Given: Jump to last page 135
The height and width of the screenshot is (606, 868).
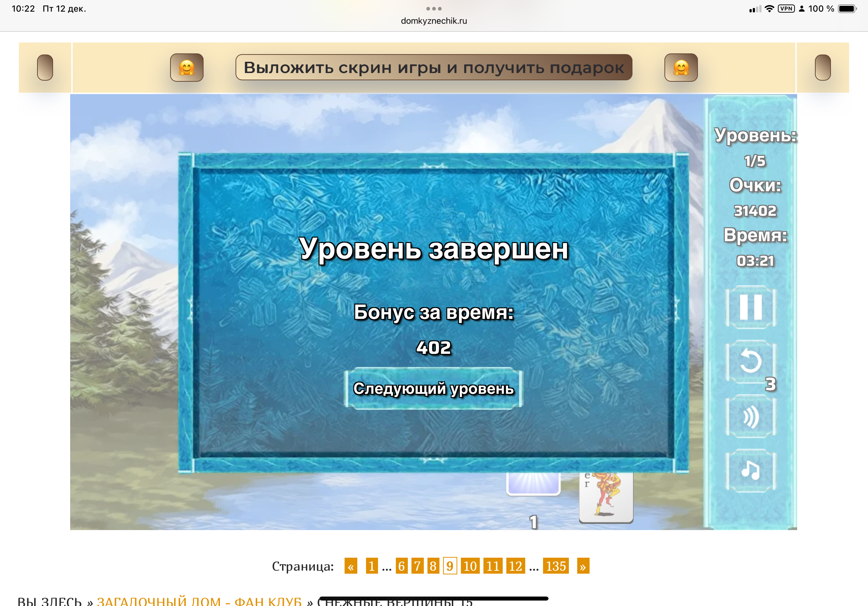Looking at the screenshot, I should [x=555, y=566].
